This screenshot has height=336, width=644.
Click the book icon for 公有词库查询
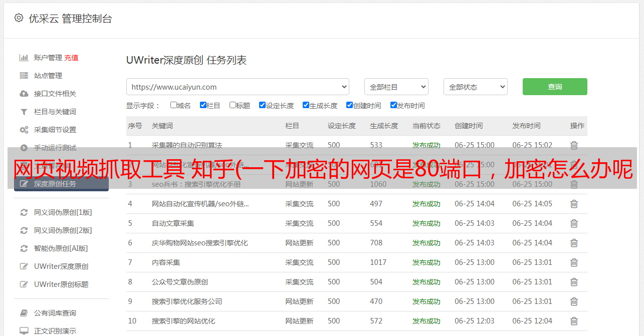click(x=24, y=313)
